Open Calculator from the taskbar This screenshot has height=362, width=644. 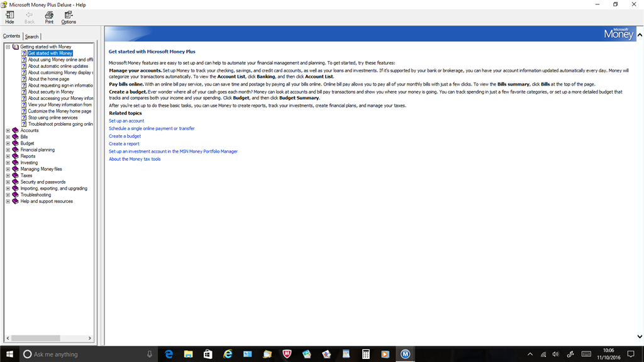365,354
